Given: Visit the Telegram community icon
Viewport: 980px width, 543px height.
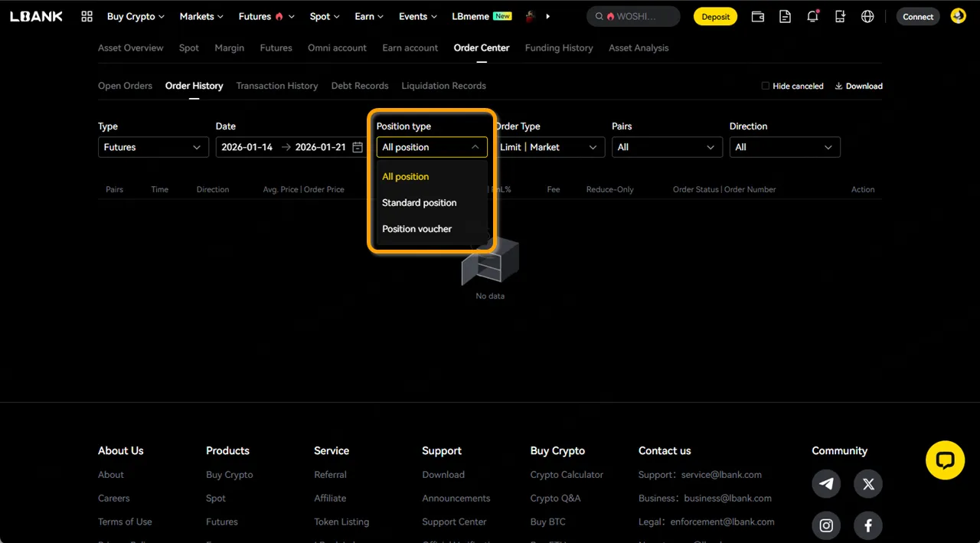Looking at the screenshot, I should tap(826, 484).
